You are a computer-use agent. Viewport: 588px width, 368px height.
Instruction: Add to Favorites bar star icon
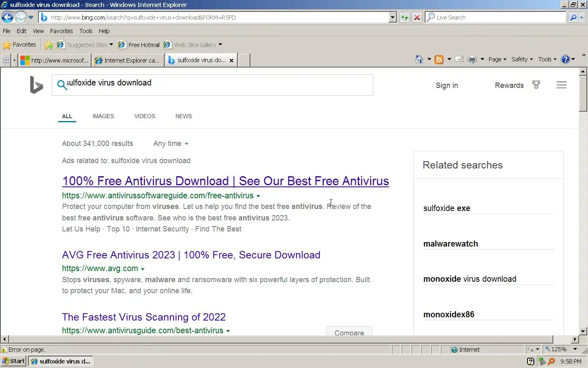pyautogui.click(x=48, y=45)
